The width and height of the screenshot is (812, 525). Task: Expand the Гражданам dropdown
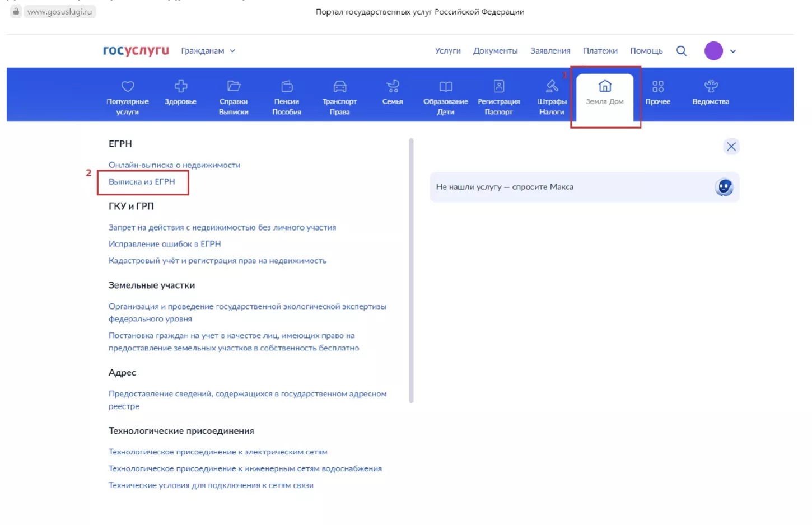click(x=208, y=51)
